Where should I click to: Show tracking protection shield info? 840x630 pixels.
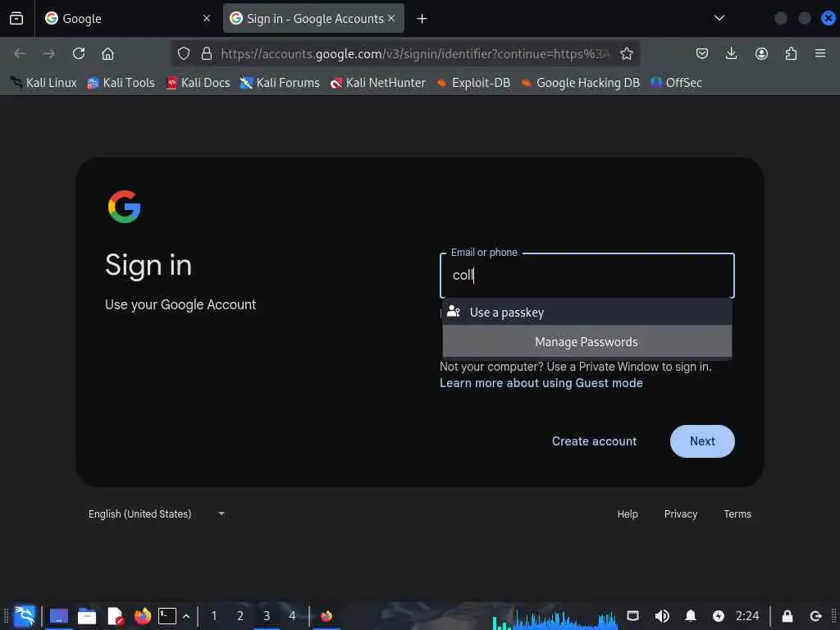click(184, 53)
